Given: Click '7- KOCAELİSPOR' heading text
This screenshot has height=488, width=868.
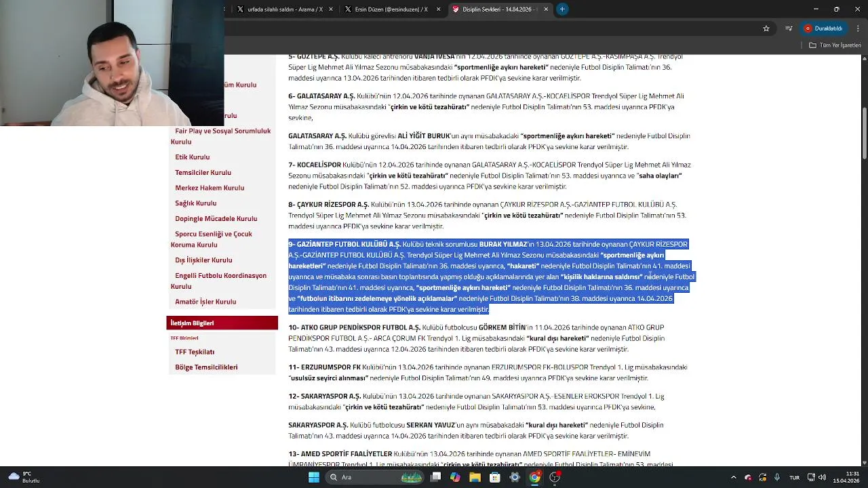Looking at the screenshot, I should [315, 165].
